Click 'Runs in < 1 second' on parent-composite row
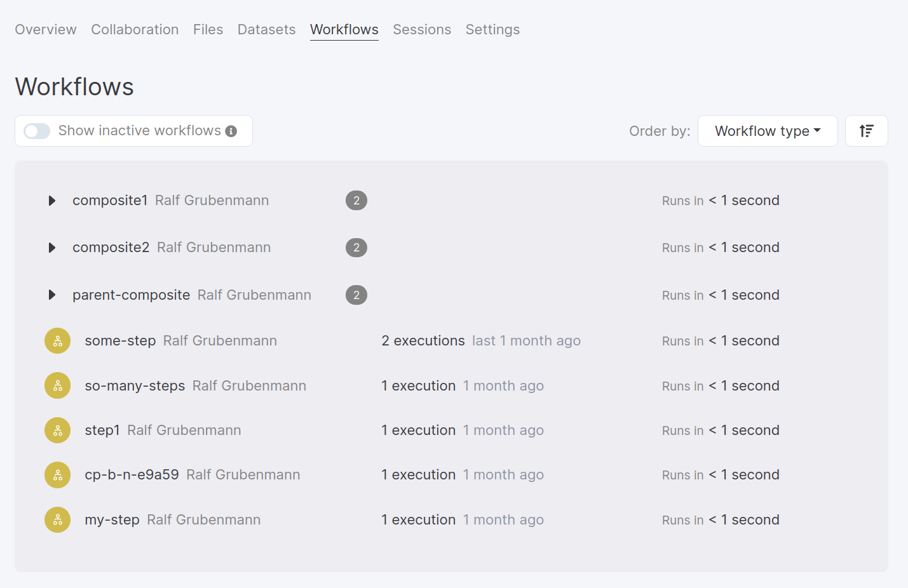The height and width of the screenshot is (588, 908). [x=721, y=295]
